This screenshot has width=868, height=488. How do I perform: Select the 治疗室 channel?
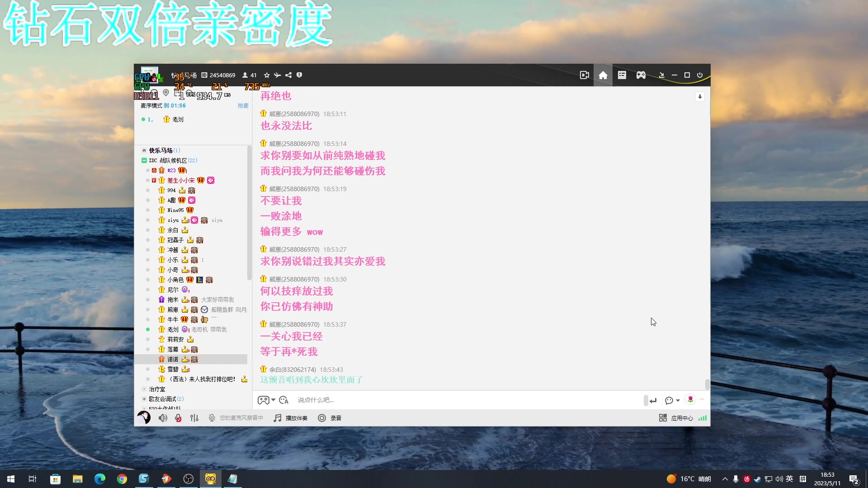coord(157,389)
